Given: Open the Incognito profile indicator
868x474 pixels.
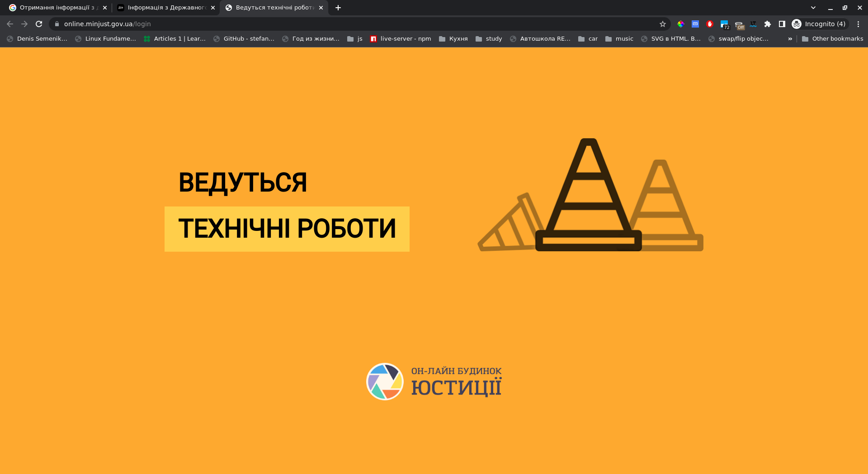Looking at the screenshot, I should click(819, 24).
